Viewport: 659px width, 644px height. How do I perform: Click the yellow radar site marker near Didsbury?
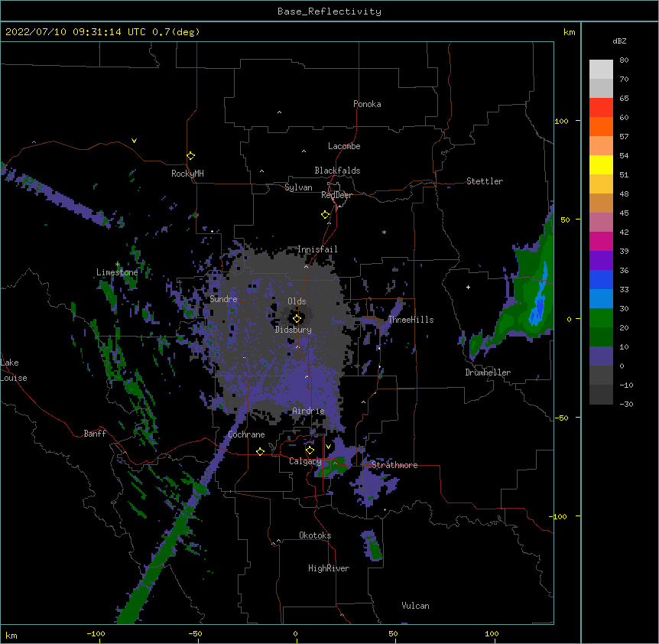[x=297, y=319]
